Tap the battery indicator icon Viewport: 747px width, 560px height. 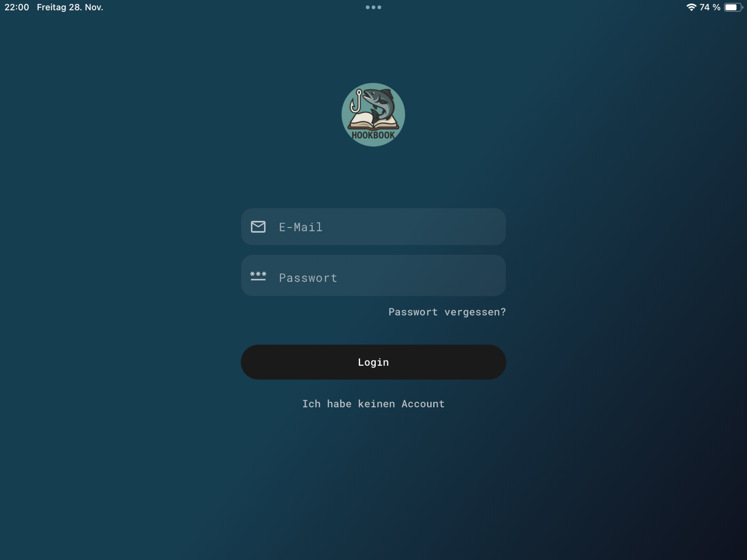click(x=733, y=7)
